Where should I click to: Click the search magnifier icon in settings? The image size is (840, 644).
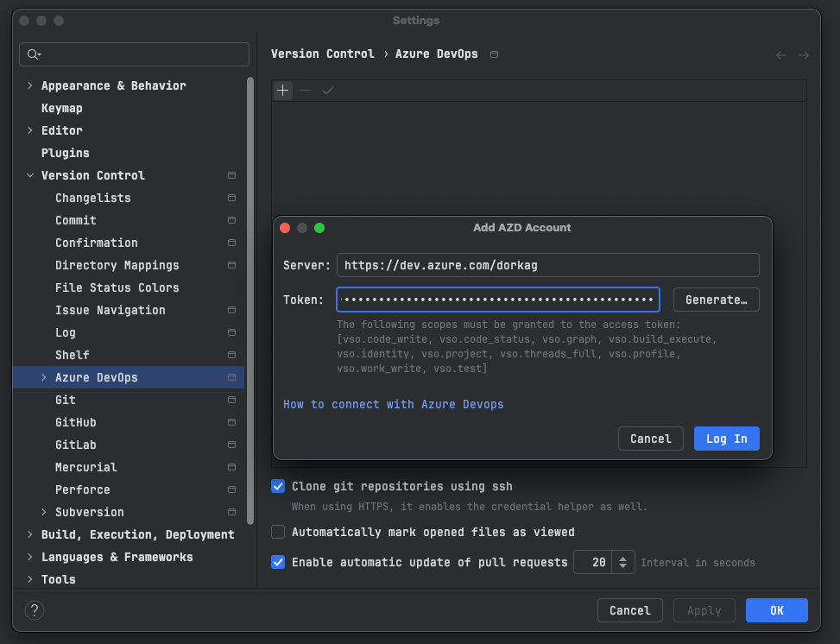pyautogui.click(x=34, y=54)
